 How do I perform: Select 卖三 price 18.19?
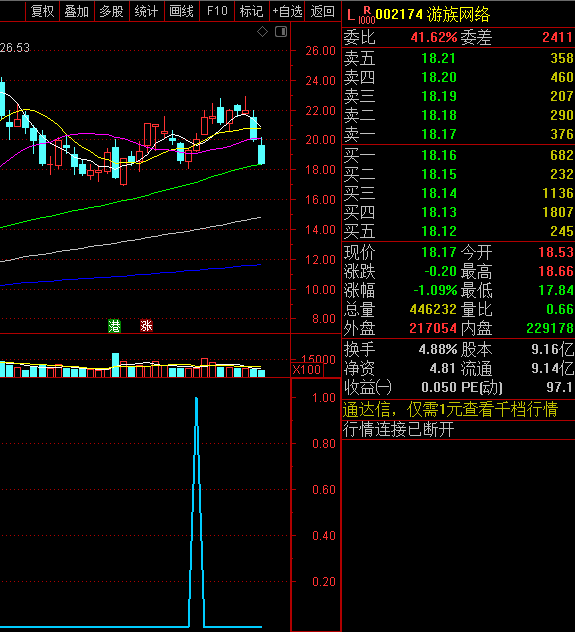(438, 96)
